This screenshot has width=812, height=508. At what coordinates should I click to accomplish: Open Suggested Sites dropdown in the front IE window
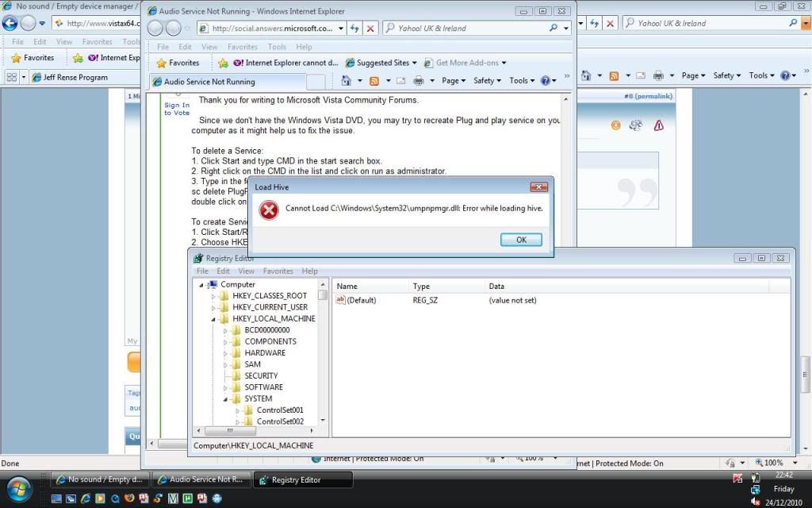coord(381,63)
